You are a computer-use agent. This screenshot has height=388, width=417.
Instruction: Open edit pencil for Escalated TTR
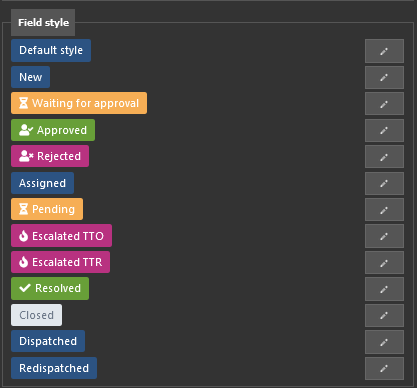pos(384,263)
